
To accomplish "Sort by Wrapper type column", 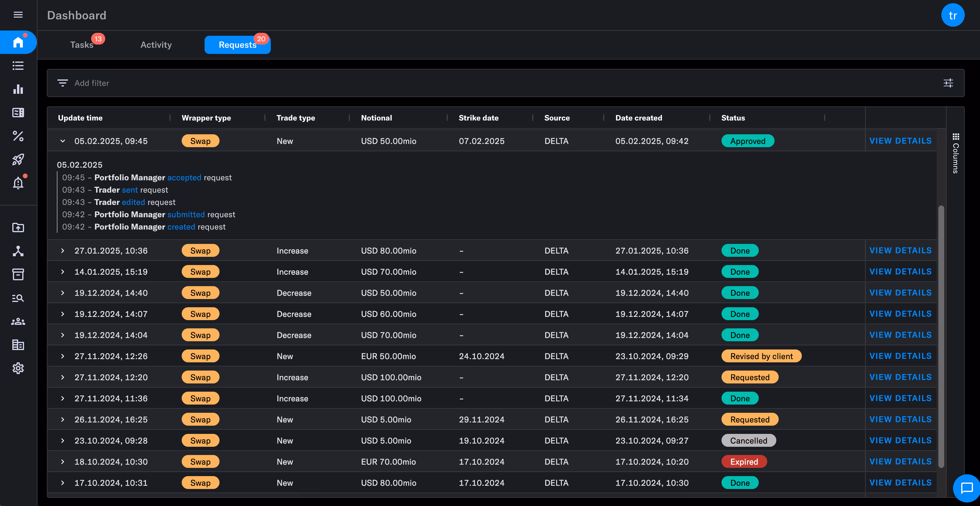I will (206, 118).
